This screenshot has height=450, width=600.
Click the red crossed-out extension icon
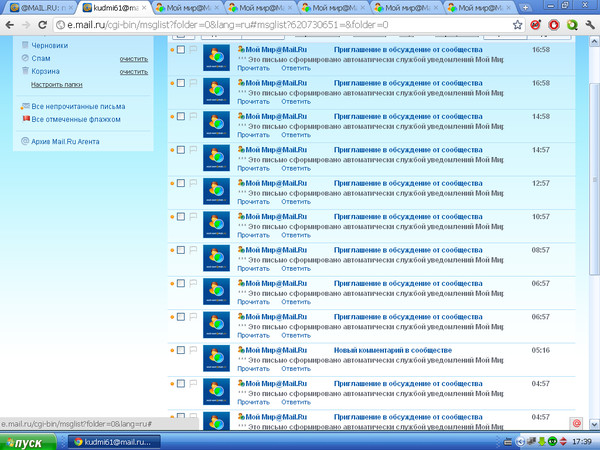535,25
